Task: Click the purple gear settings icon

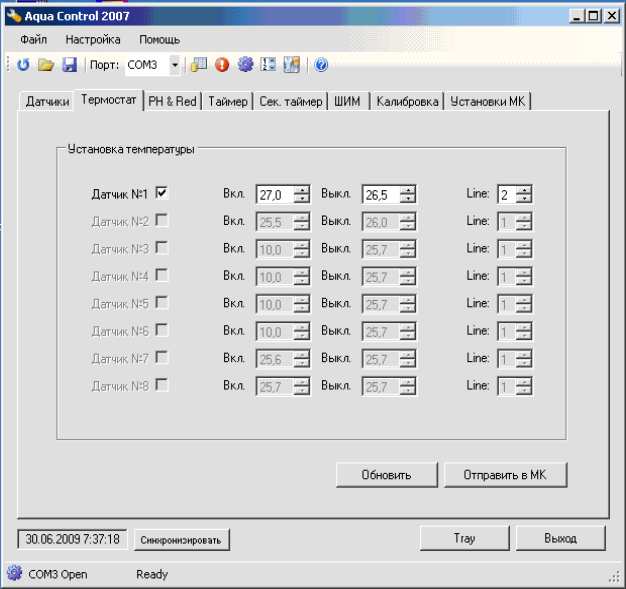Action: click(245, 65)
